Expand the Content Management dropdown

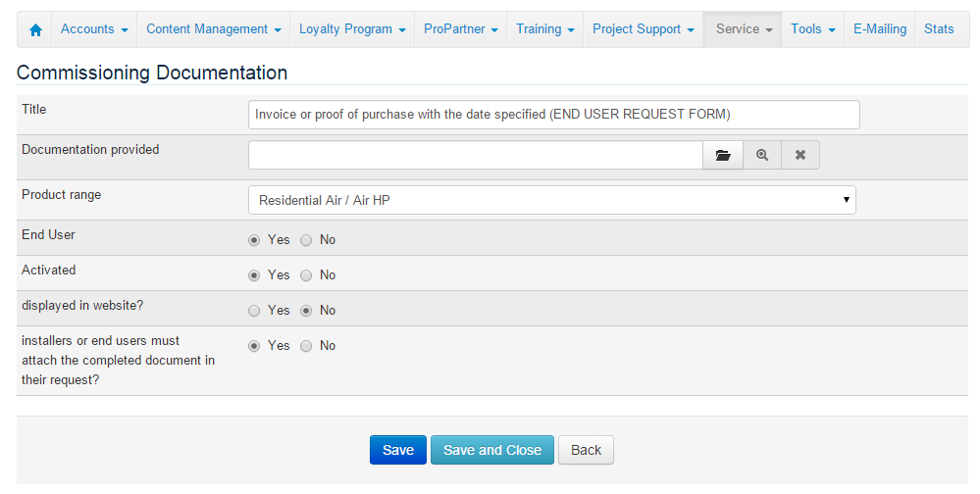(214, 29)
